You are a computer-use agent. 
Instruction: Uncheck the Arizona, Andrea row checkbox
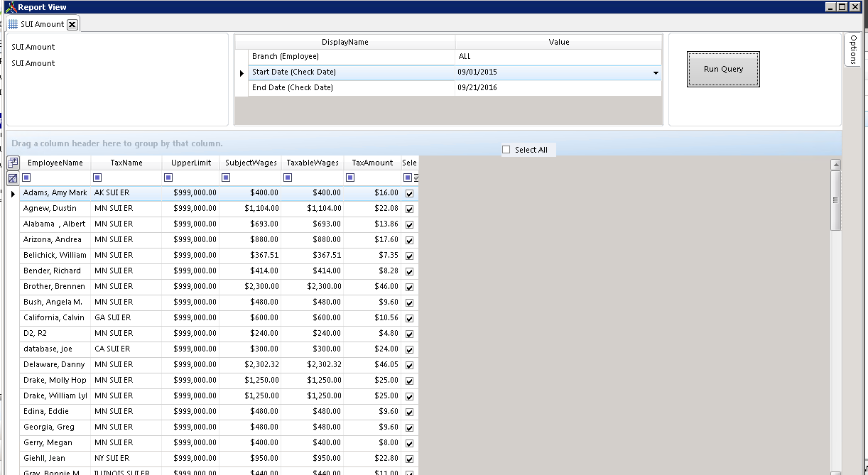coord(409,240)
